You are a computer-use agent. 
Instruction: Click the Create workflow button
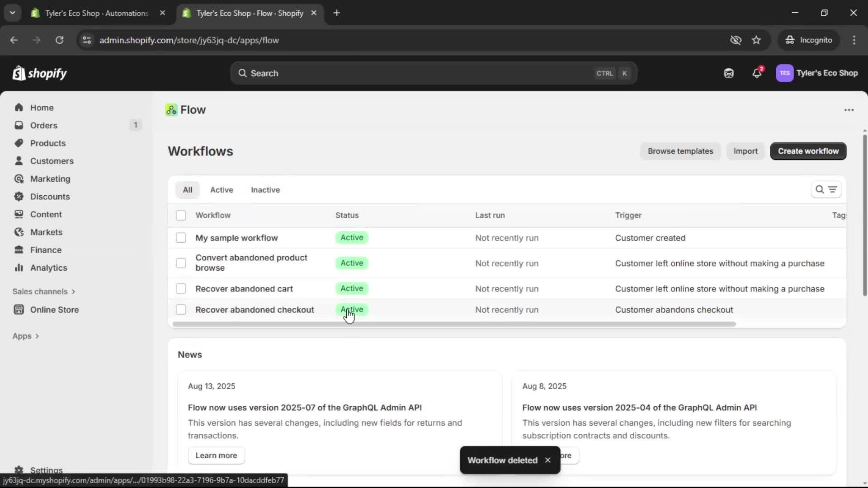click(x=808, y=151)
